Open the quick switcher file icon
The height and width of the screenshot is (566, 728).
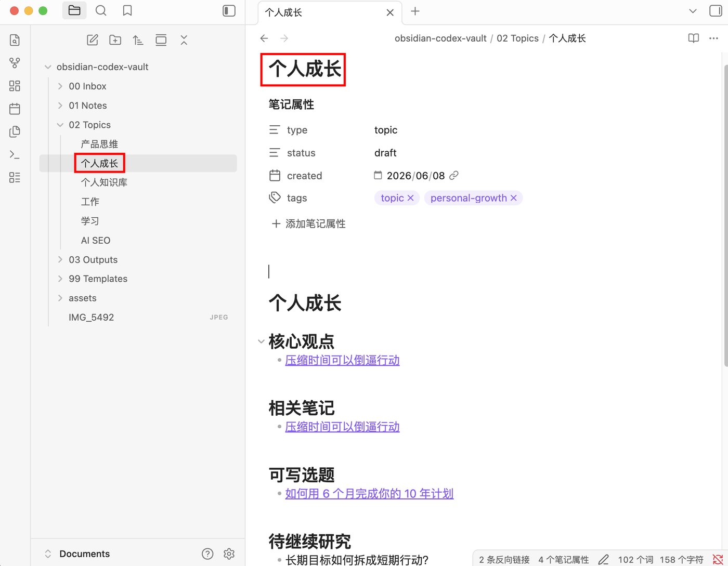15,40
